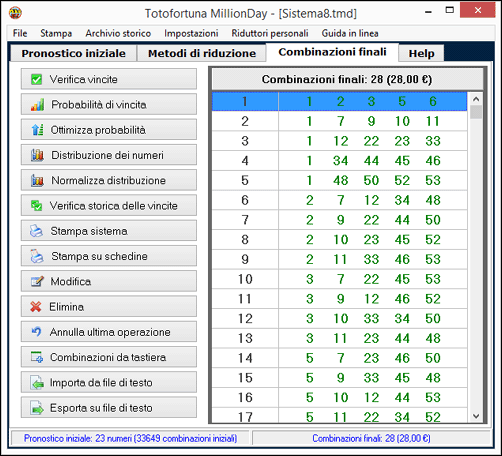Select the Combinazioni finali tab
Screen dimensions: 502x456
click(x=332, y=52)
